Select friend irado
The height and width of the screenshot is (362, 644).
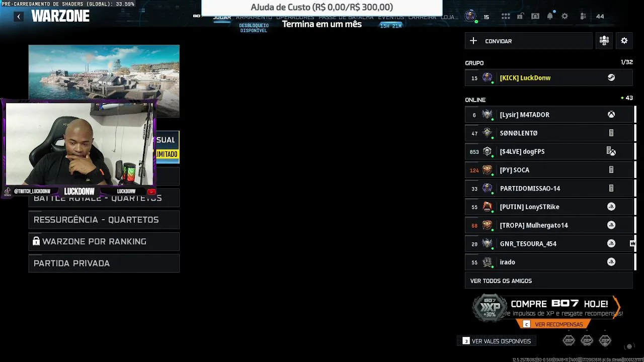click(x=549, y=262)
